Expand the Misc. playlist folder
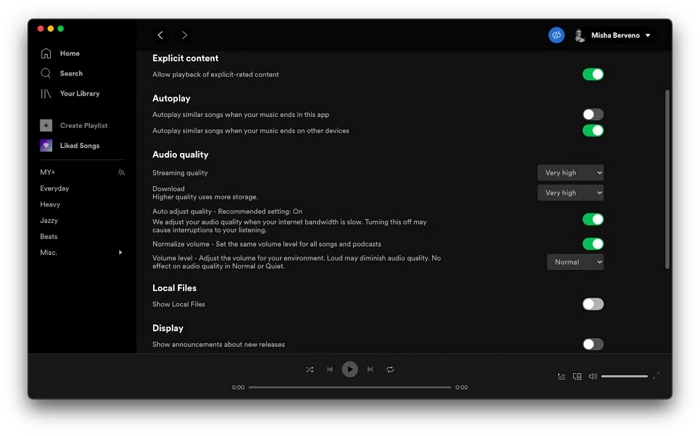Viewport: 700px width, 436px height. click(120, 253)
